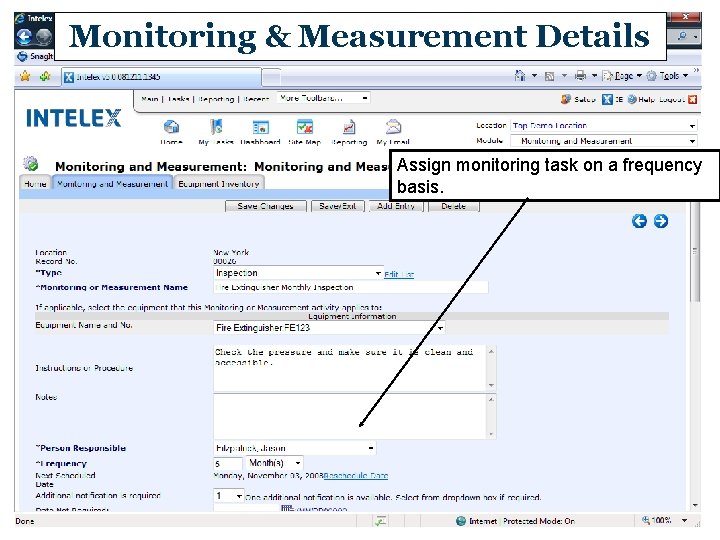Click the Monitoring and Measurement module gear icon

click(x=31, y=163)
